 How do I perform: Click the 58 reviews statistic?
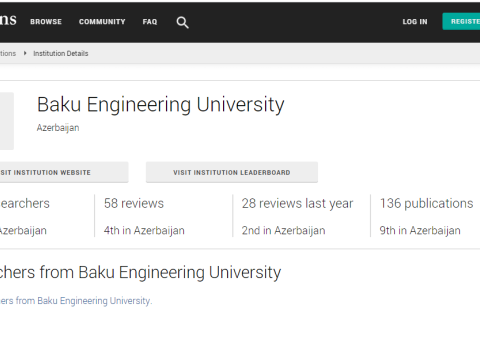134,203
